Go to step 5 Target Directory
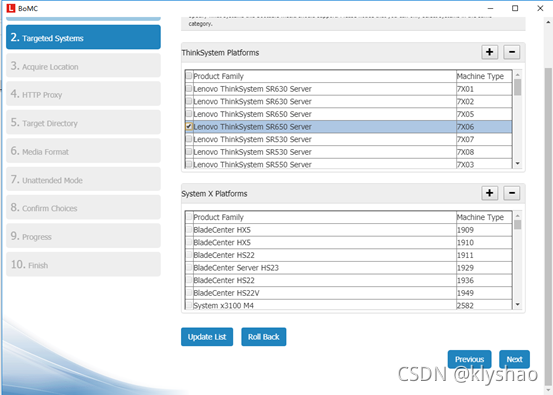553x395 pixels. click(83, 122)
